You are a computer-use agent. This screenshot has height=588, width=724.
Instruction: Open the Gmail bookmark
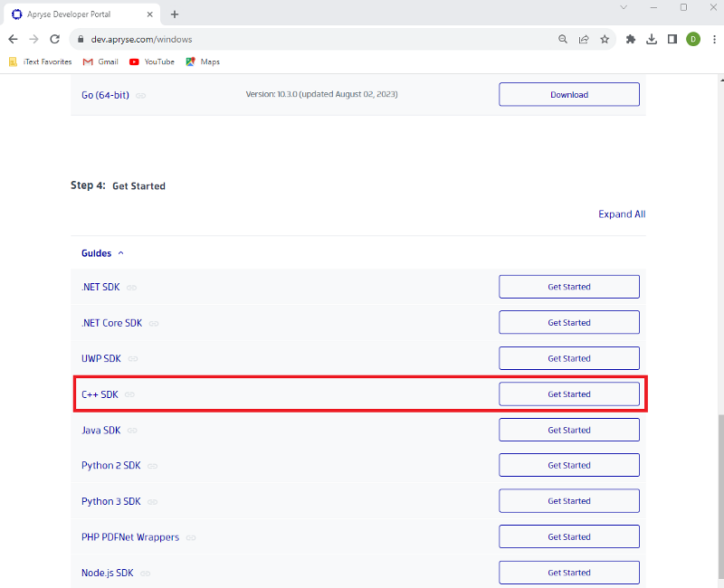click(x=100, y=62)
